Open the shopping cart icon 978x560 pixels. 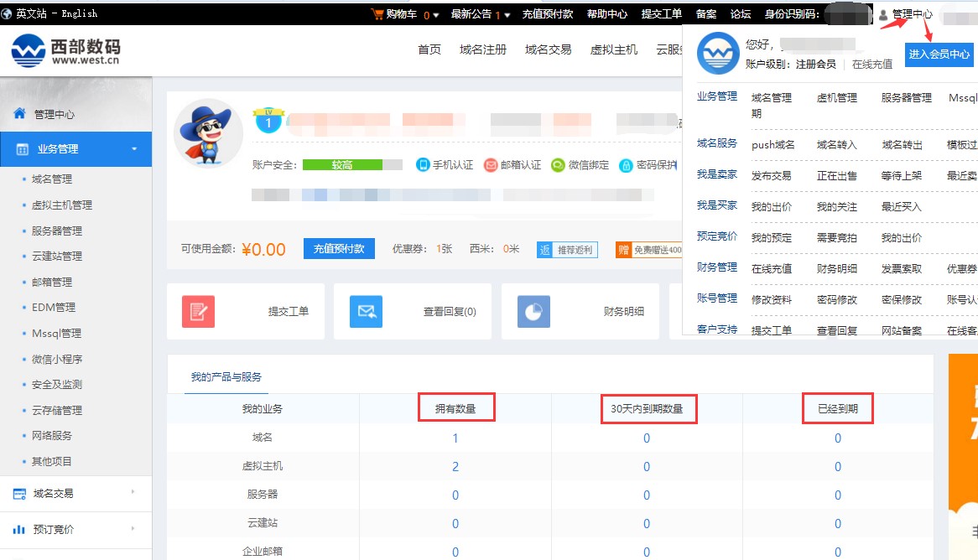pos(377,13)
